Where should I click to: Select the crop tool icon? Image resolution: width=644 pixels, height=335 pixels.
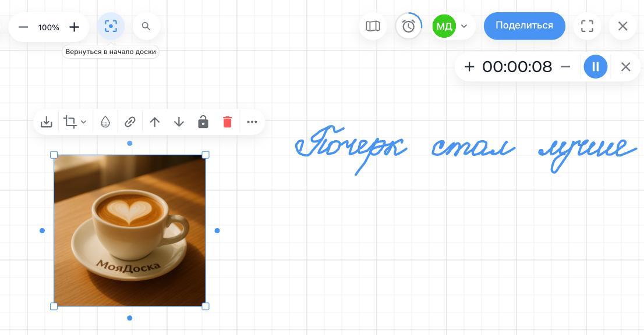pos(70,122)
